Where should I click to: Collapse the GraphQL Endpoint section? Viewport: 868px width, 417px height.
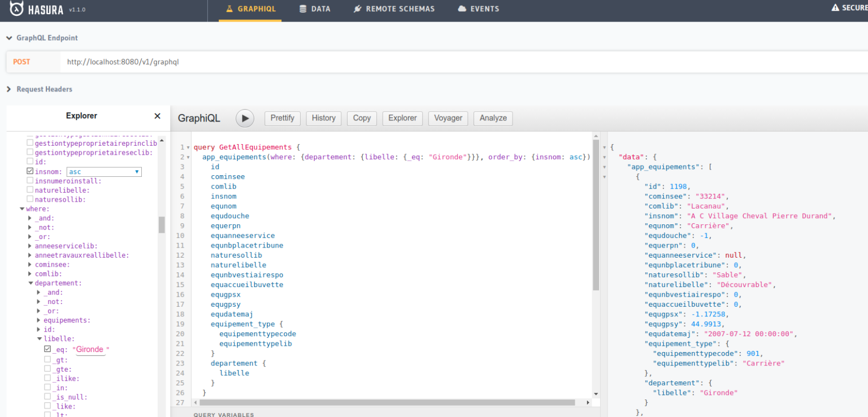8,37
